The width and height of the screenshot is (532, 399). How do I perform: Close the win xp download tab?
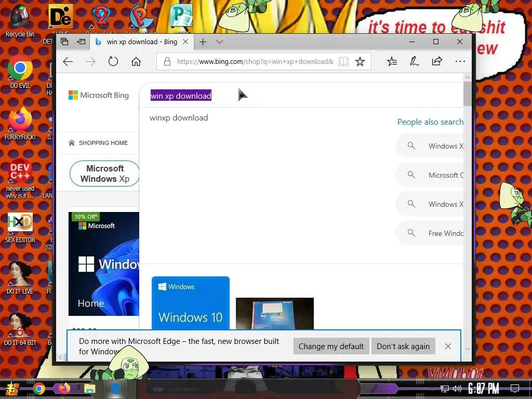(185, 42)
